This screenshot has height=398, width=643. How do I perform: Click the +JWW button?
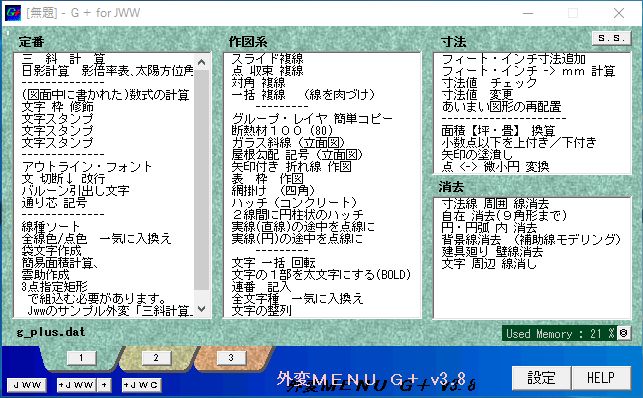[76, 385]
